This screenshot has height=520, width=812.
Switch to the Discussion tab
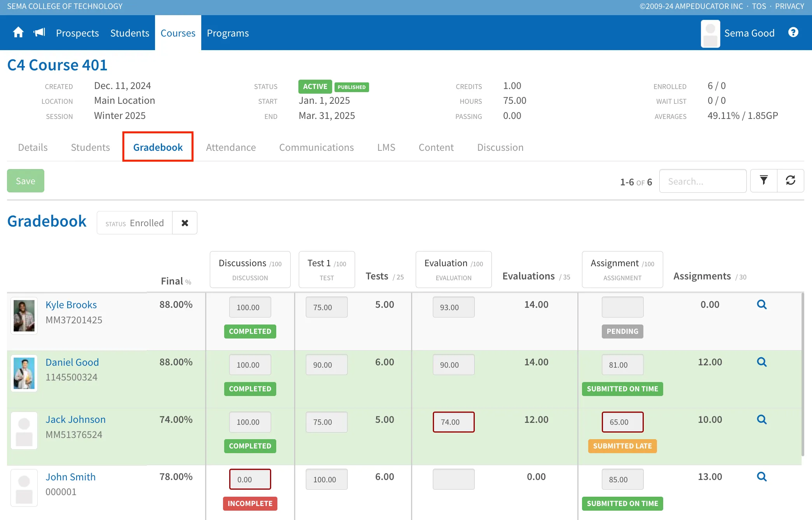point(500,147)
